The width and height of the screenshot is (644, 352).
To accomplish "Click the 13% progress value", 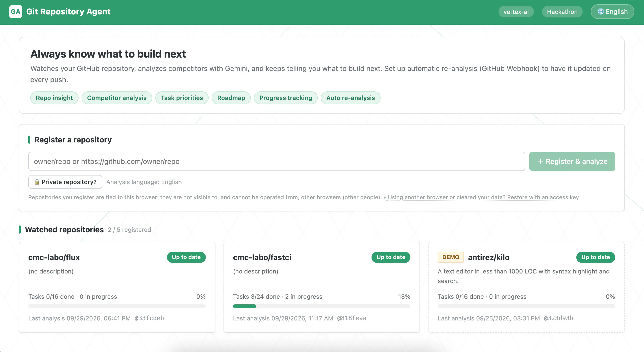I will point(404,296).
